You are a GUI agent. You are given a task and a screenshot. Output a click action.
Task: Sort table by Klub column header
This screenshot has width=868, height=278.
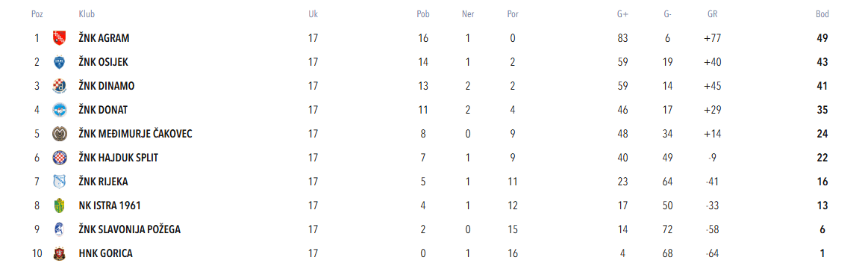87,14
